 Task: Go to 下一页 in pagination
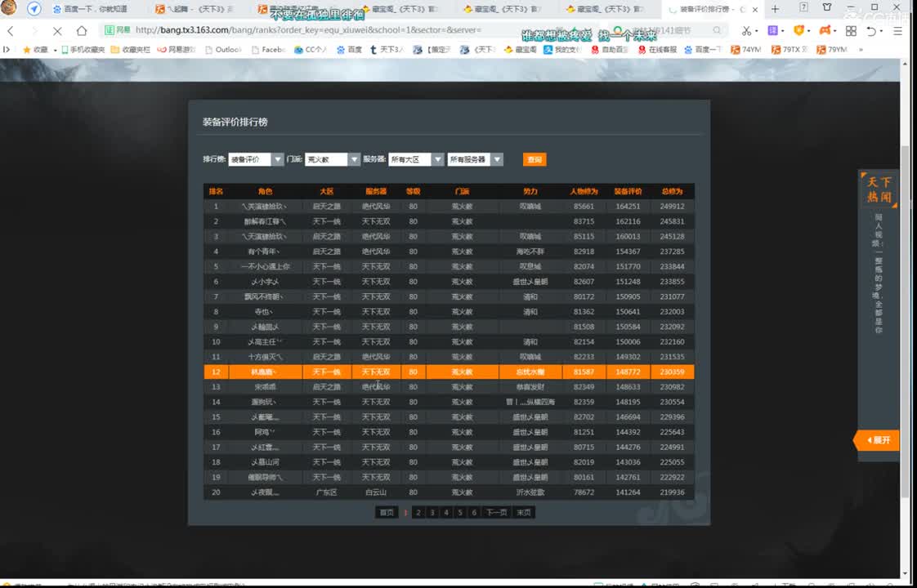[495, 512]
